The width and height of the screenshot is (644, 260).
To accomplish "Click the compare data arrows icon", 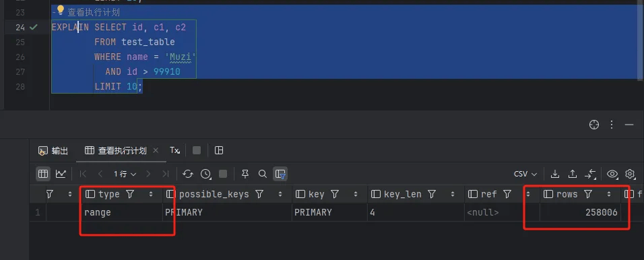I will coord(590,174).
